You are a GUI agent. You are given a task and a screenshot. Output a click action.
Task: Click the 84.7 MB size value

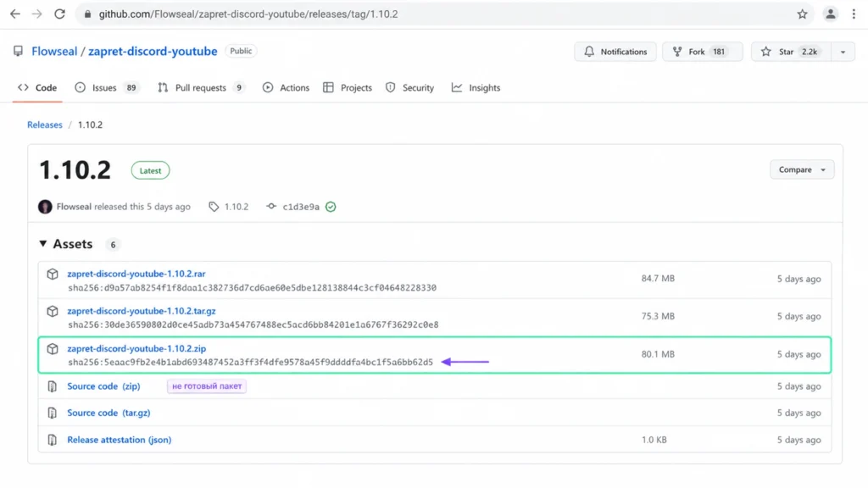click(x=658, y=278)
